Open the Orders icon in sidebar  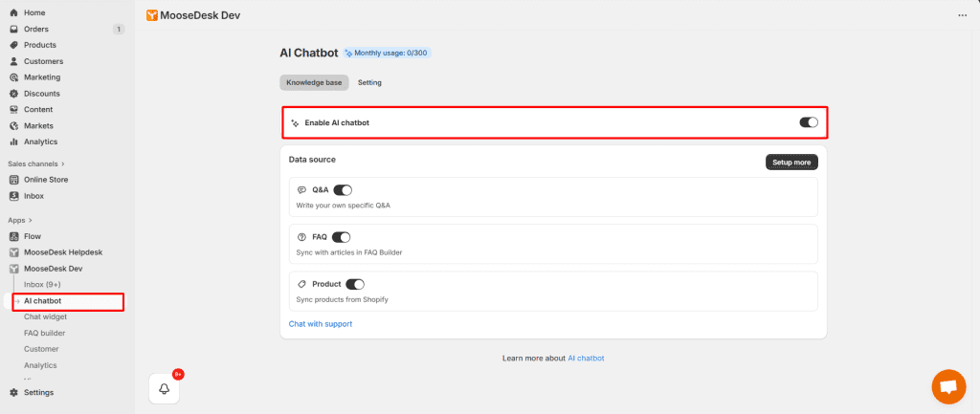click(13, 29)
